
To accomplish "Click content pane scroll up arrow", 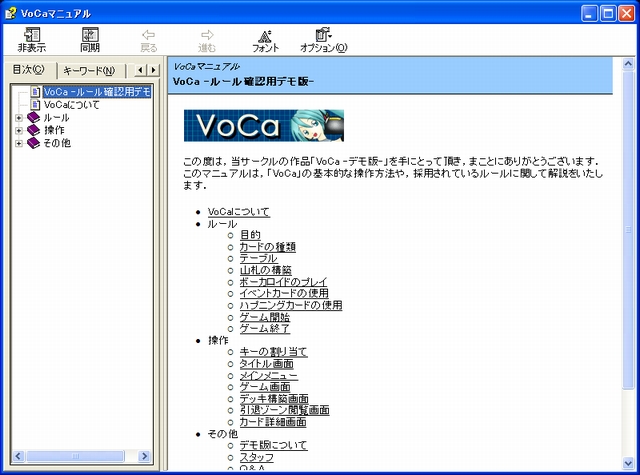I will 628,64.
